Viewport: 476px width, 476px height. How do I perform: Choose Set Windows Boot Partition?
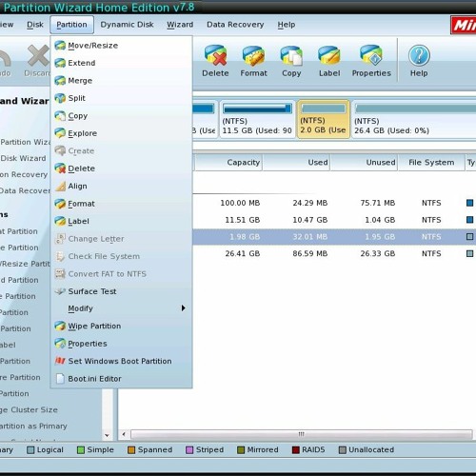coord(121,361)
